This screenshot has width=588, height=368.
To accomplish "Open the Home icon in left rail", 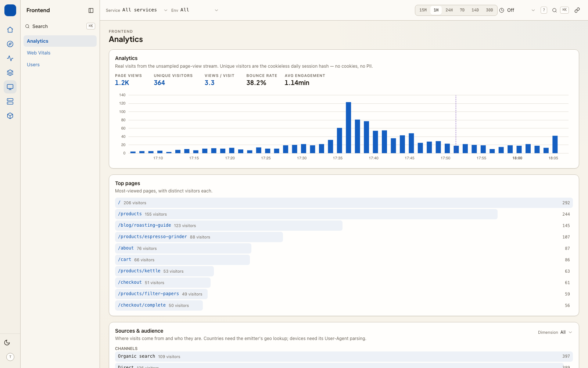I will (x=10, y=30).
